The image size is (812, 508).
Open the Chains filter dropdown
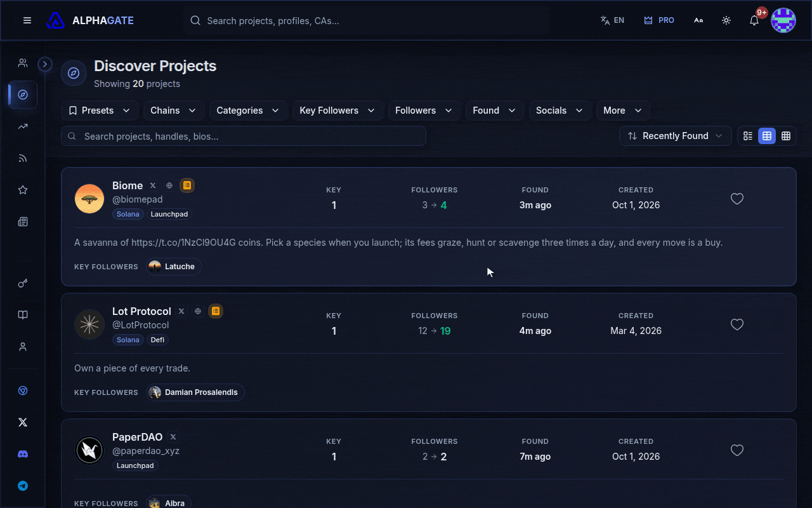[173, 110]
